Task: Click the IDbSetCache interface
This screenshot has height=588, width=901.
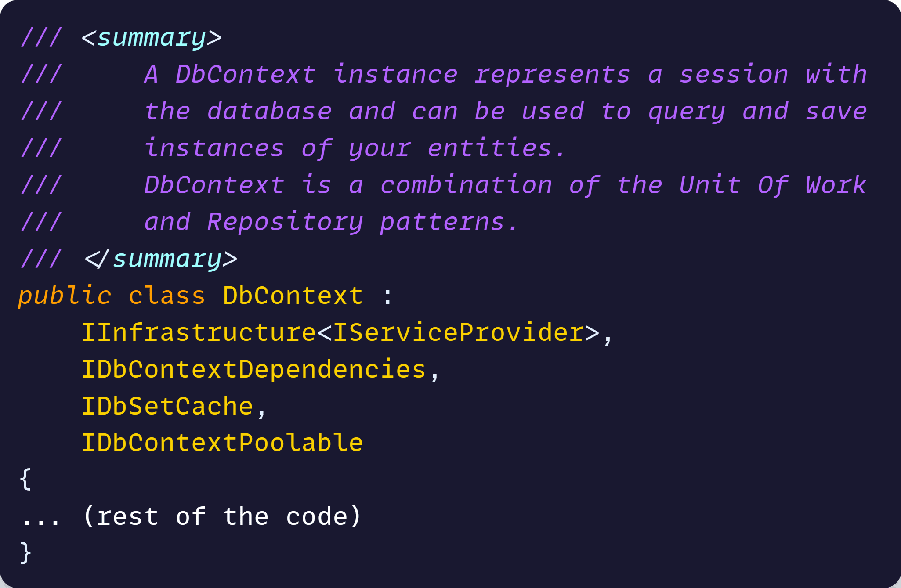Action: 167,406
